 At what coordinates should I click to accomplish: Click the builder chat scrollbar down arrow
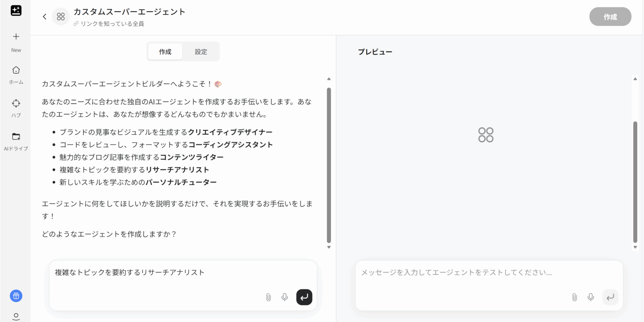coord(329,247)
